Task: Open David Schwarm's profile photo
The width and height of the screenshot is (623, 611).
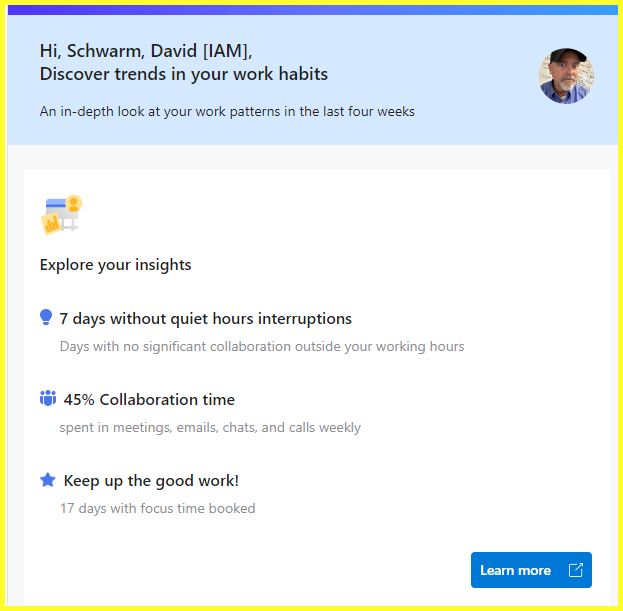Action: (x=566, y=76)
